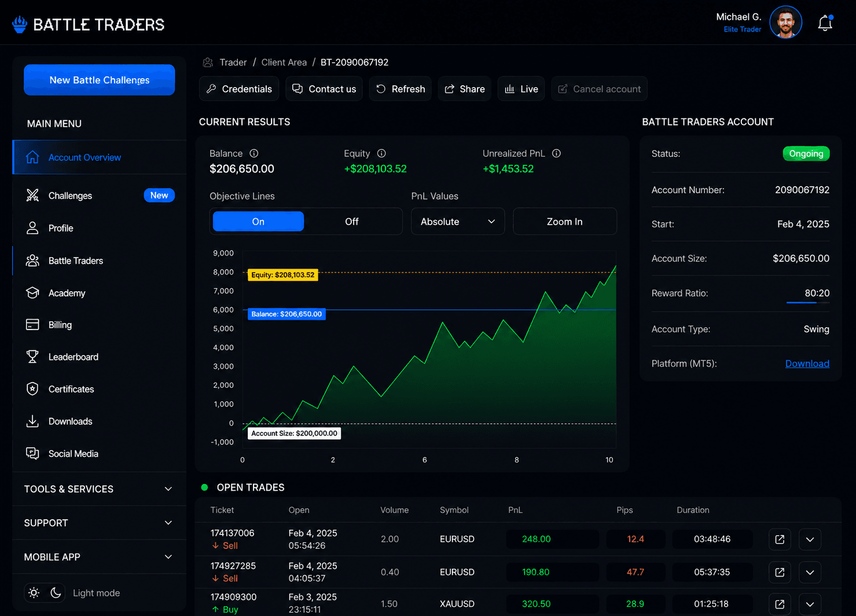Turn Objective Lines Off
The width and height of the screenshot is (856, 616).
(352, 222)
